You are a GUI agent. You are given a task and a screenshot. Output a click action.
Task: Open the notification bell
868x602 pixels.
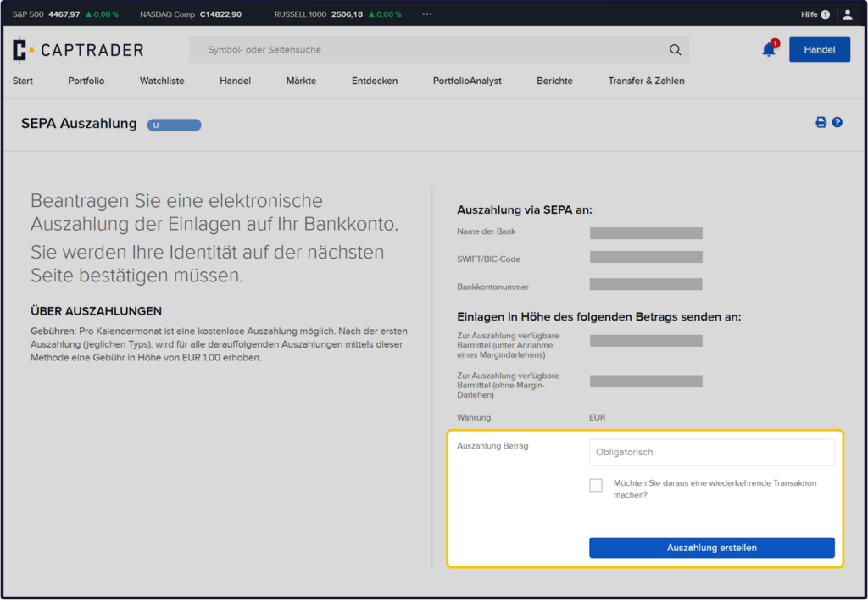(x=769, y=49)
